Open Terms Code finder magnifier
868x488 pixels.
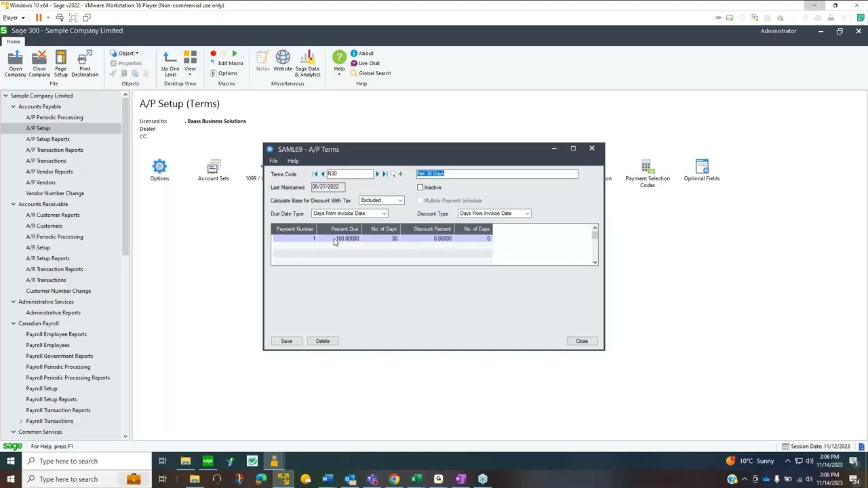pyautogui.click(x=393, y=174)
